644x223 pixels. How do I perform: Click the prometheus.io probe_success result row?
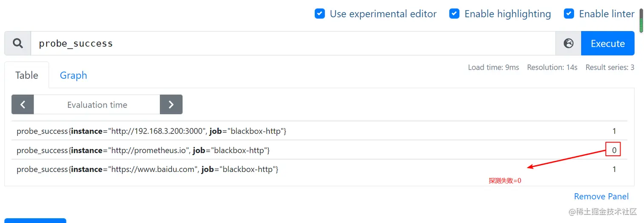143,150
